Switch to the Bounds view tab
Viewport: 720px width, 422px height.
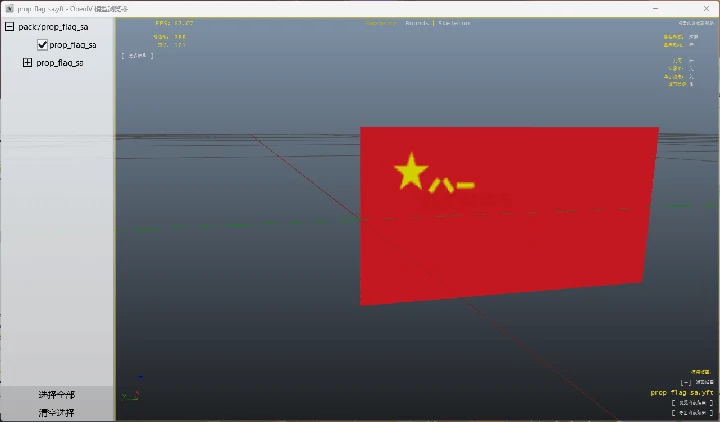point(417,23)
